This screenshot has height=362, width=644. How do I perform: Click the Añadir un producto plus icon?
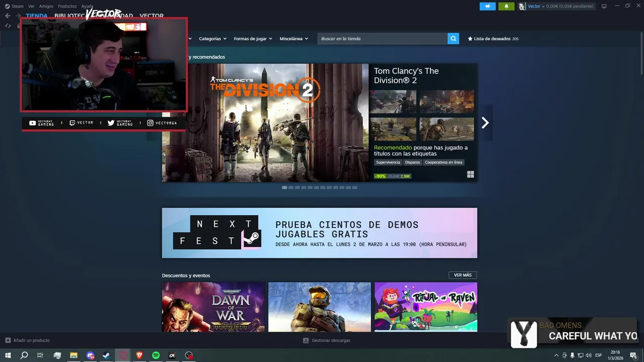[x=8, y=340]
